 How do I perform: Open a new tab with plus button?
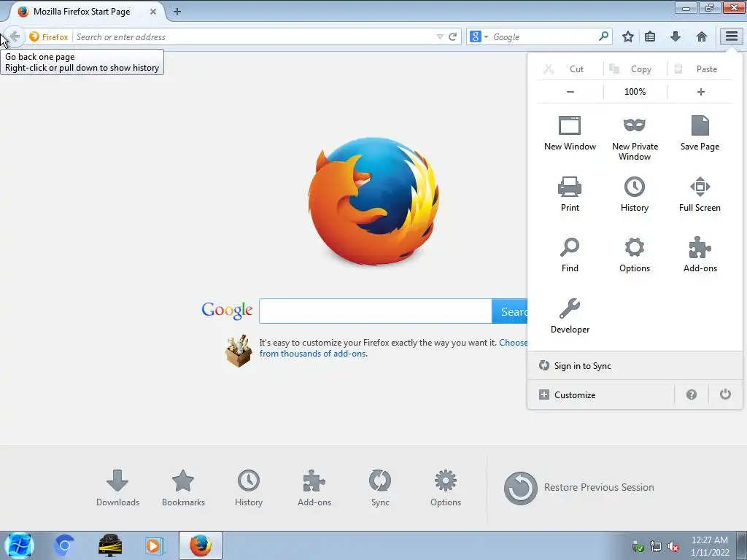[177, 12]
